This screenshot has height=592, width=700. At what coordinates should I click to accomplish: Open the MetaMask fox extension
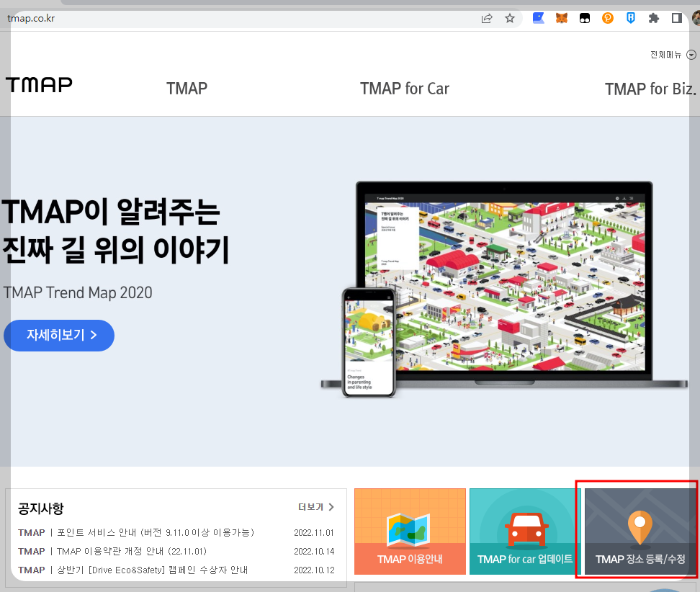pos(562,18)
